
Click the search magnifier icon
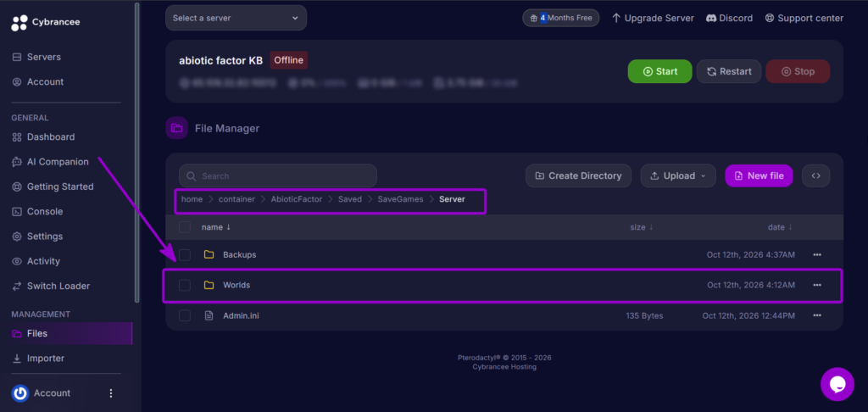point(192,176)
